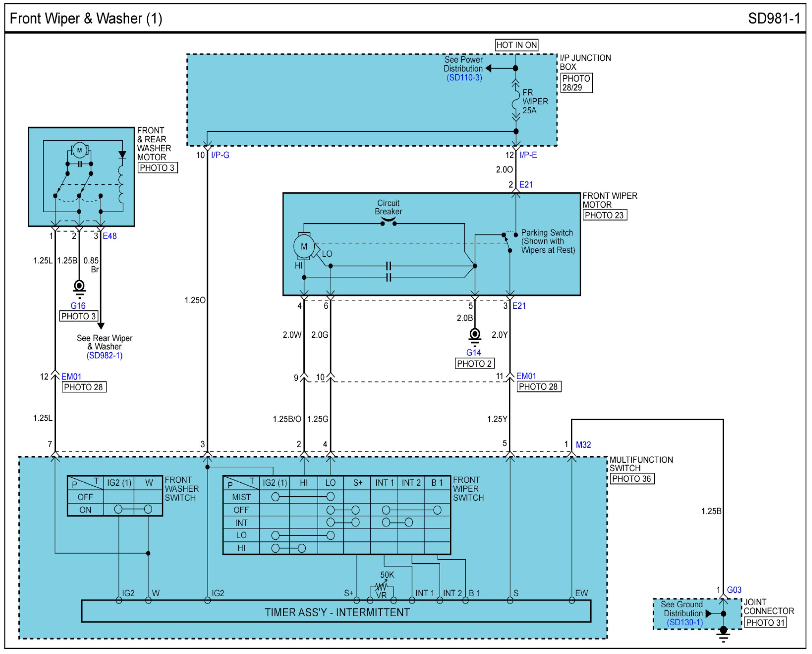Click the front wiper motor M symbol

pos(304,247)
